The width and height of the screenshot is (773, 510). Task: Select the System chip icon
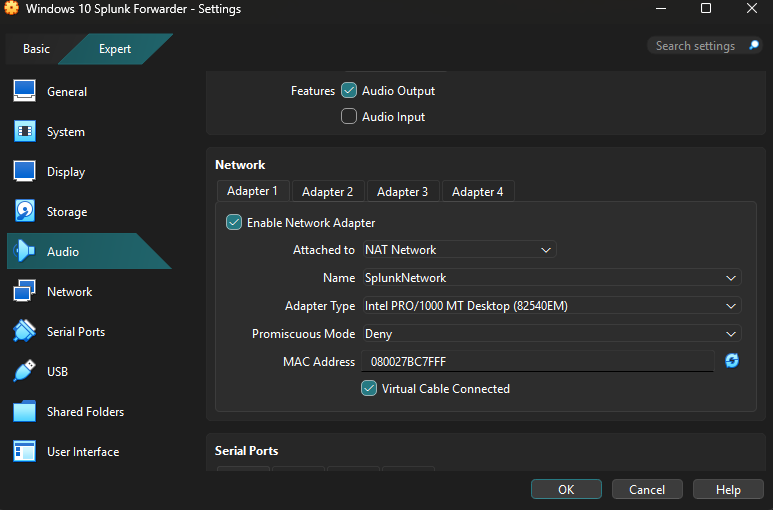click(24, 131)
